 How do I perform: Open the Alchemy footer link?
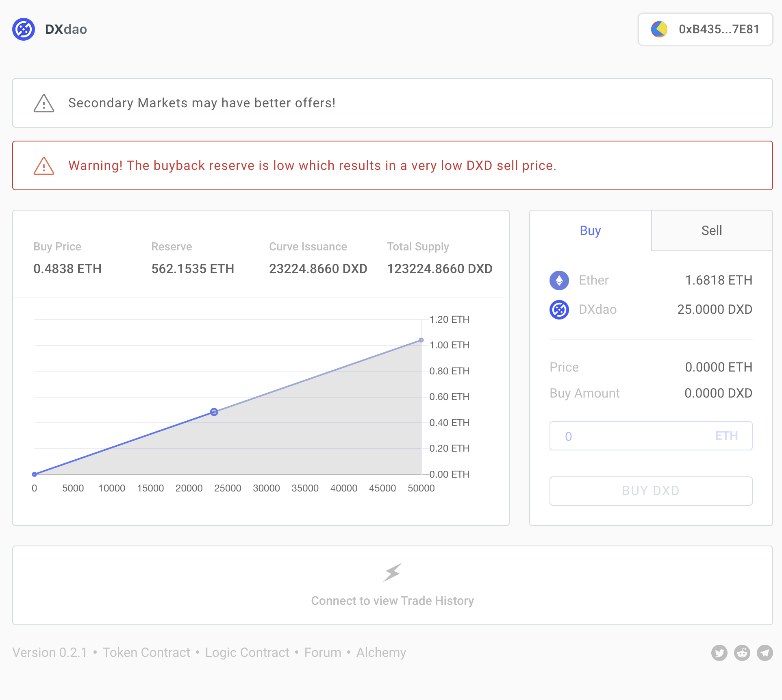381,652
